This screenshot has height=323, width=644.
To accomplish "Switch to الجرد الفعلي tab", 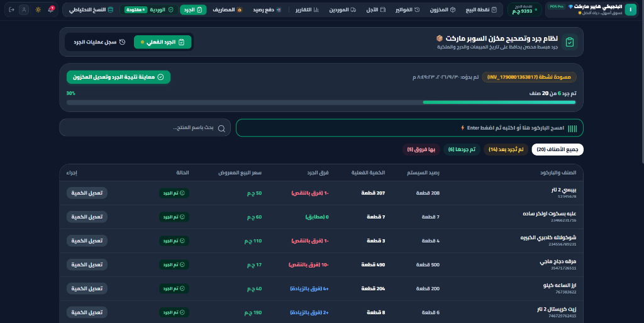I will click(x=163, y=42).
